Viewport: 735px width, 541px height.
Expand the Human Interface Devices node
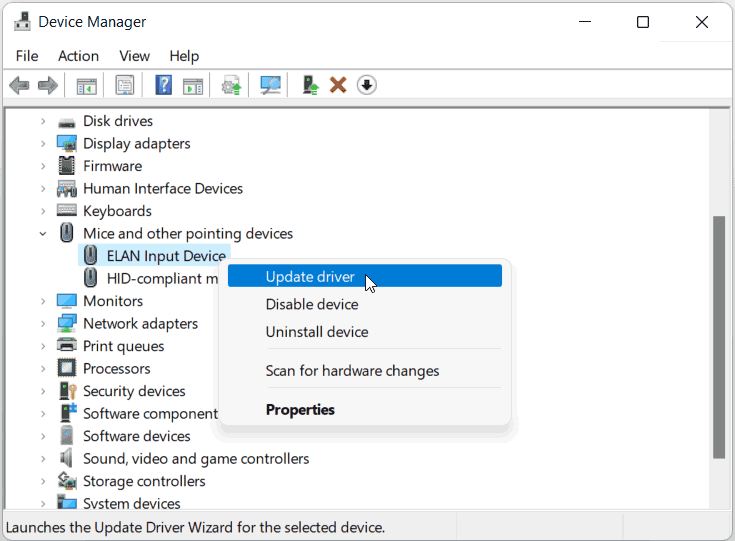pyautogui.click(x=43, y=188)
